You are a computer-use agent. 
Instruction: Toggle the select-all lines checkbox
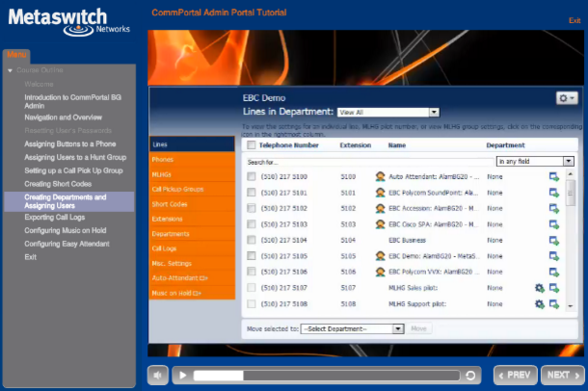coord(252,144)
